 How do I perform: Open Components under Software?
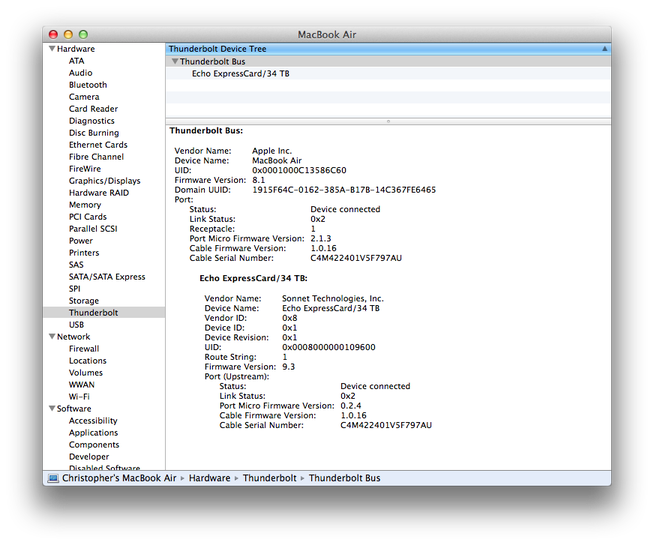pos(94,445)
